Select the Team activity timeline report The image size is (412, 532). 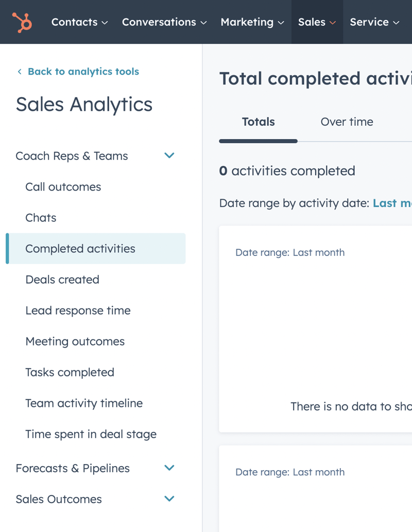(84, 403)
